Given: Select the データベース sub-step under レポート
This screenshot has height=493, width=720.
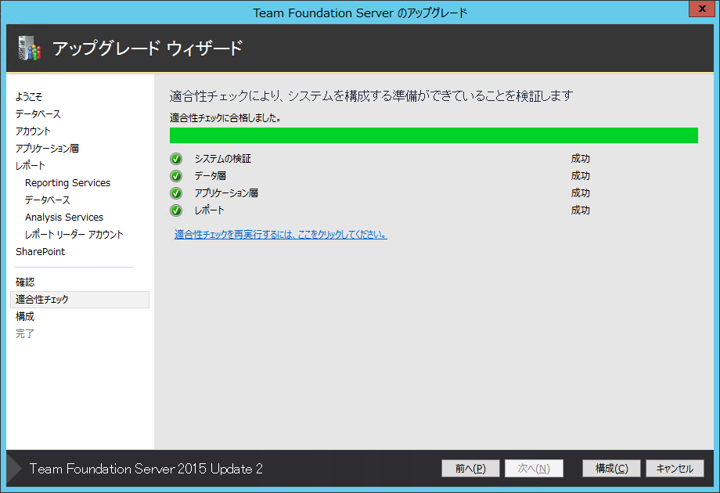Looking at the screenshot, I should tap(47, 200).
